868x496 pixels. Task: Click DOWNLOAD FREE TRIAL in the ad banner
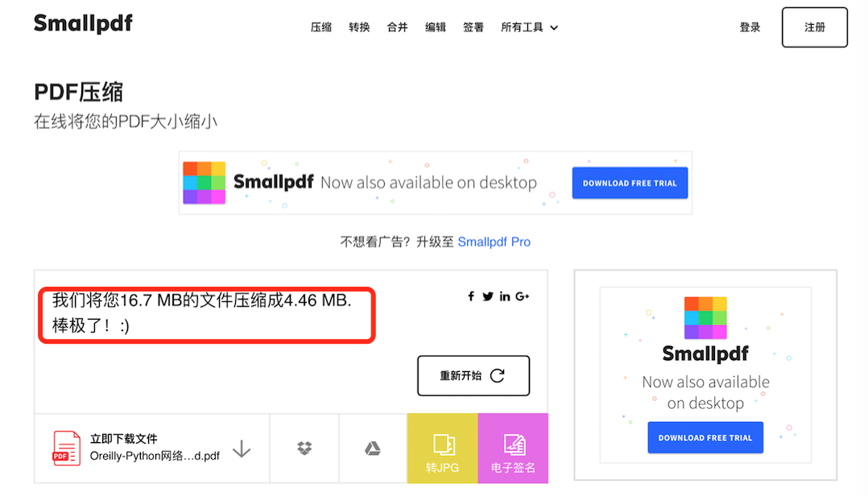[x=630, y=183]
